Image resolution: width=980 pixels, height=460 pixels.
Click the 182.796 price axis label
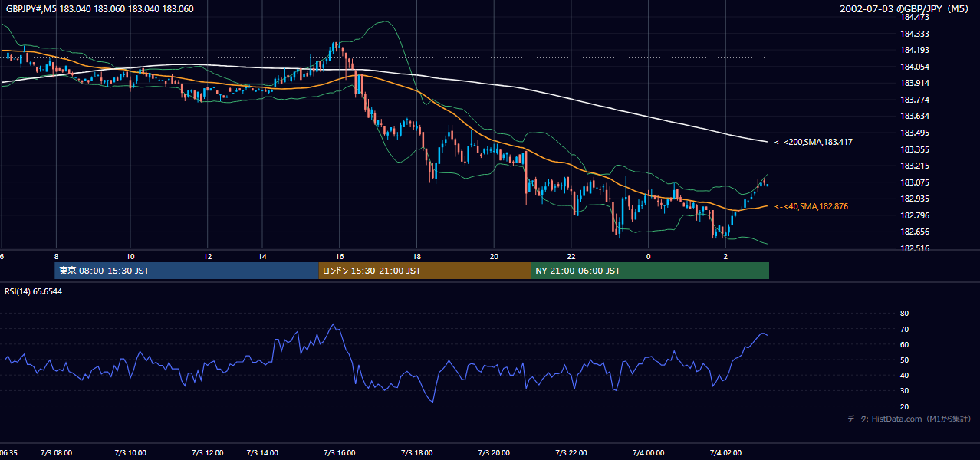pos(915,215)
